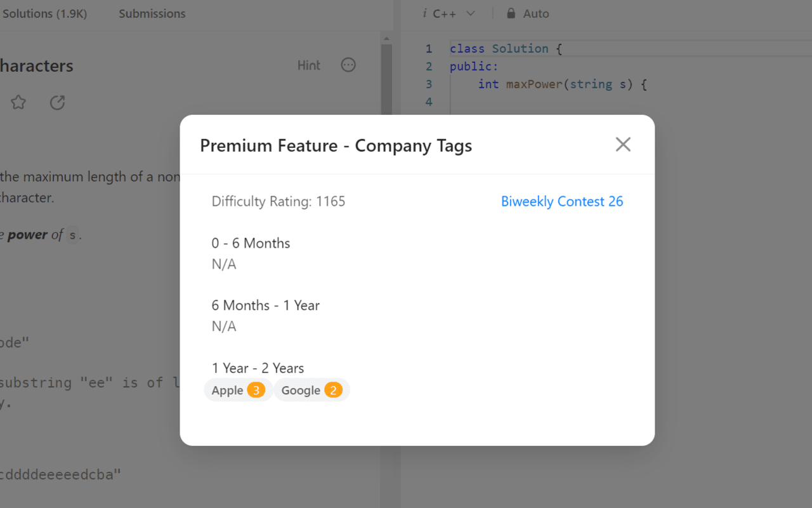The width and height of the screenshot is (812, 508).
Task: Click the orange badge on the Google tag
Action: [x=333, y=390]
